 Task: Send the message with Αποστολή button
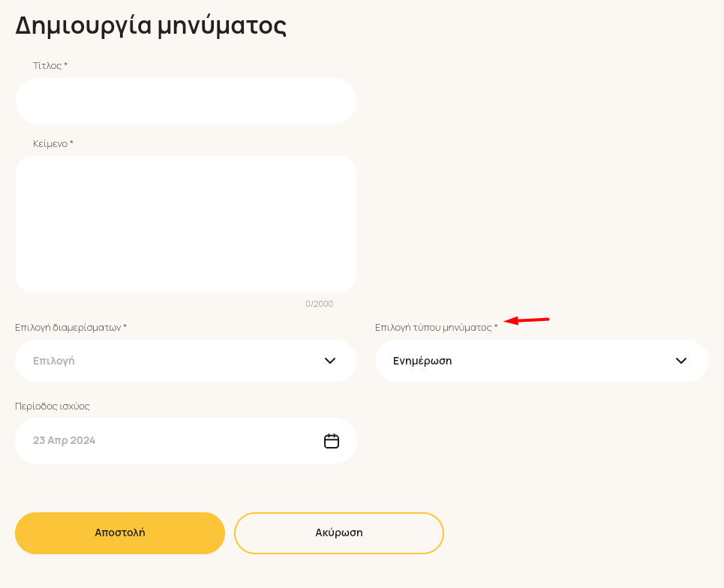coord(120,533)
